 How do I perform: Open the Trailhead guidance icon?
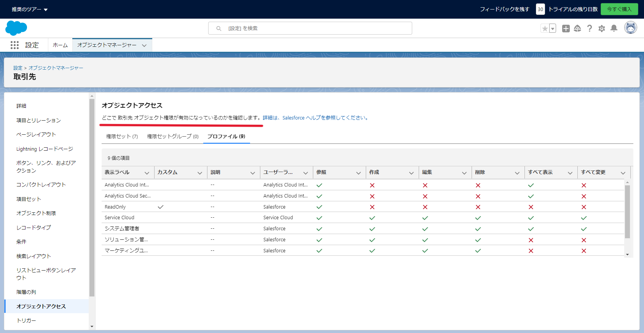pos(577,29)
